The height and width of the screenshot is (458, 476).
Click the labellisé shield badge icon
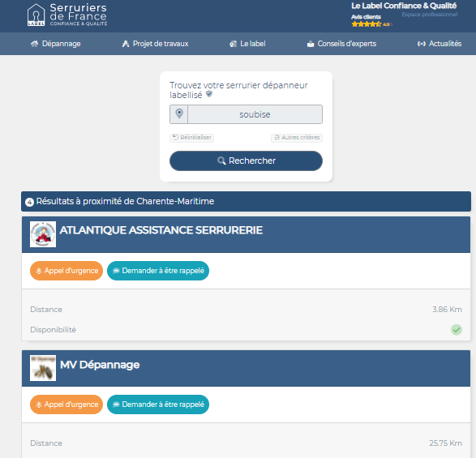click(209, 94)
